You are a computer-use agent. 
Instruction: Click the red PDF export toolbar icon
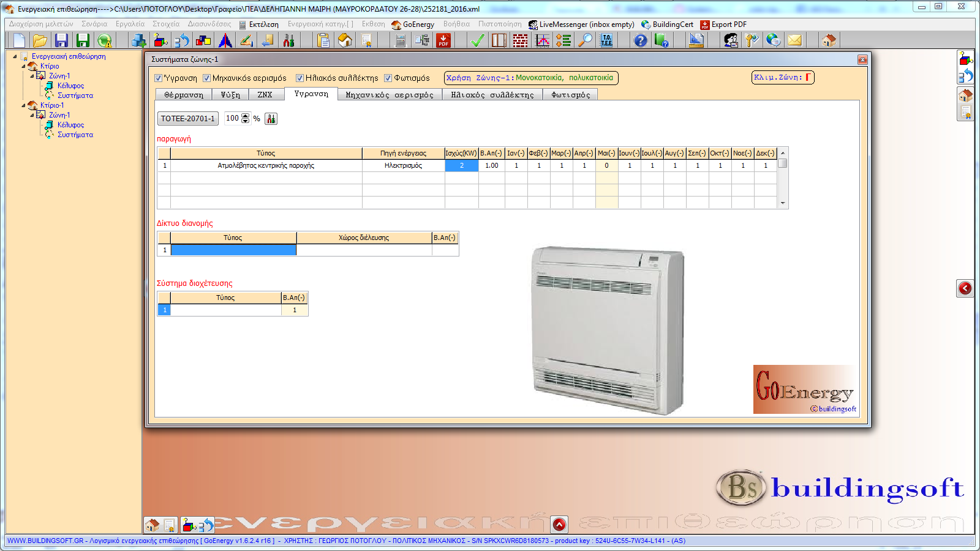click(443, 40)
